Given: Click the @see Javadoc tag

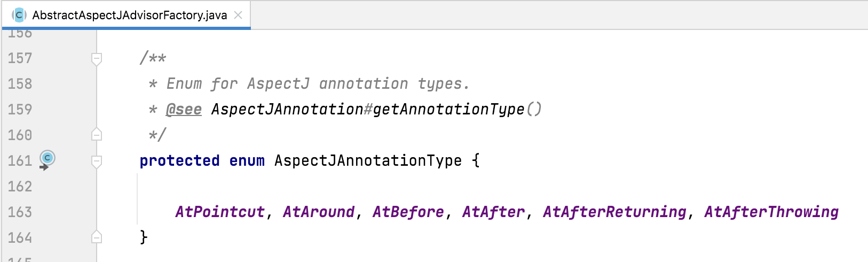Looking at the screenshot, I should pyautogui.click(x=184, y=109).
